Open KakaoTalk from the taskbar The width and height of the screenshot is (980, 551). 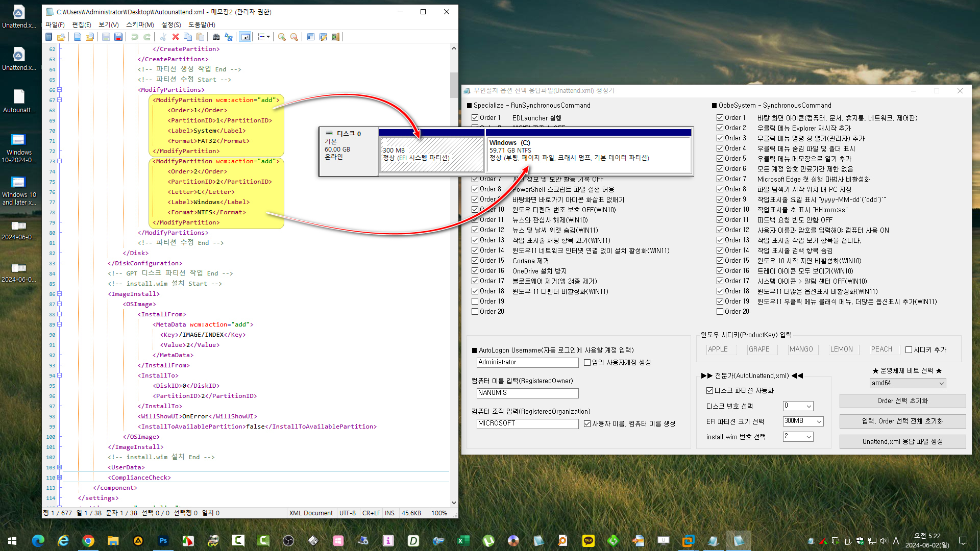pos(589,540)
